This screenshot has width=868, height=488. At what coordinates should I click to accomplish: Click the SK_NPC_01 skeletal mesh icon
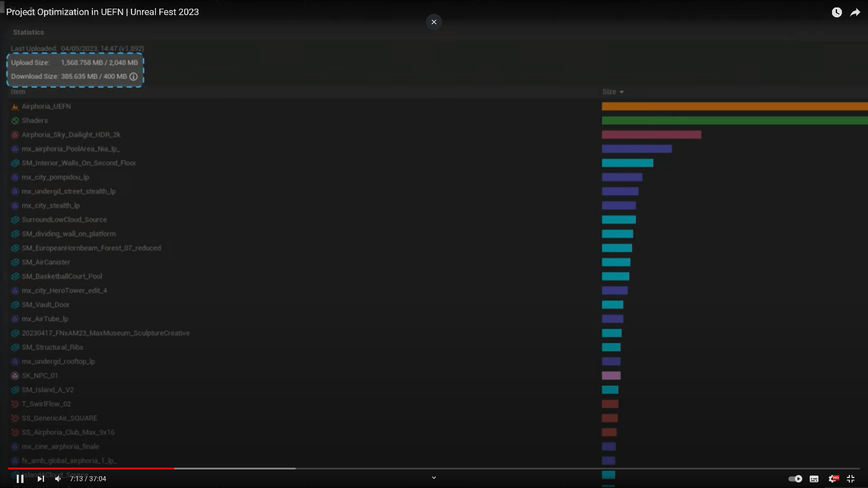tap(15, 376)
